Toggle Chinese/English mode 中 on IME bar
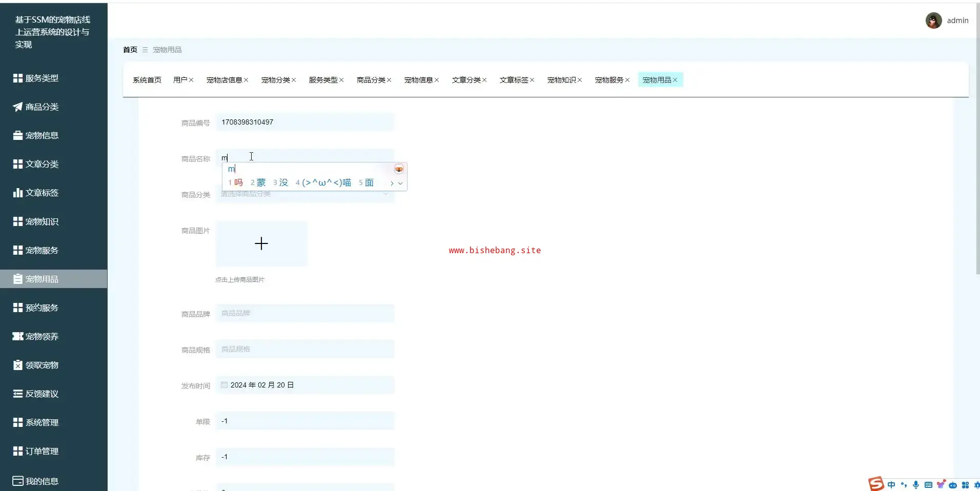 891,485
